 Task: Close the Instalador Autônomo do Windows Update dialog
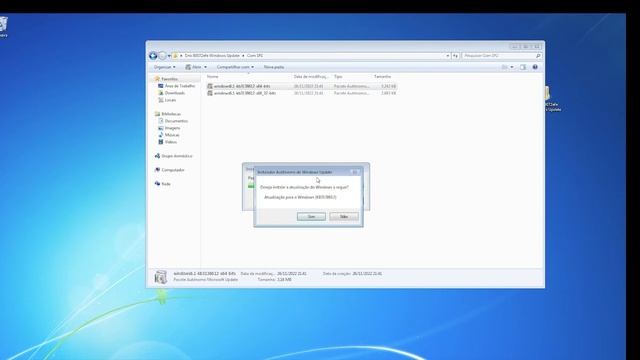click(x=355, y=172)
